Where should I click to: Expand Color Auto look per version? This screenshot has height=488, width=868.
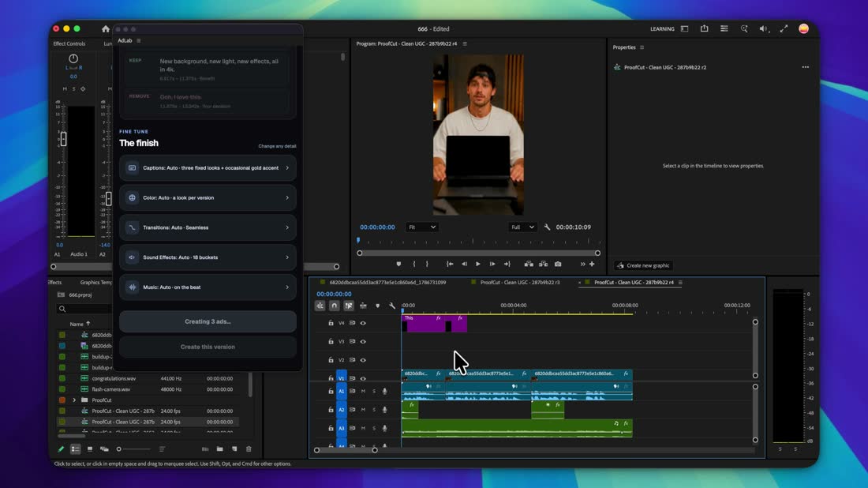point(208,197)
